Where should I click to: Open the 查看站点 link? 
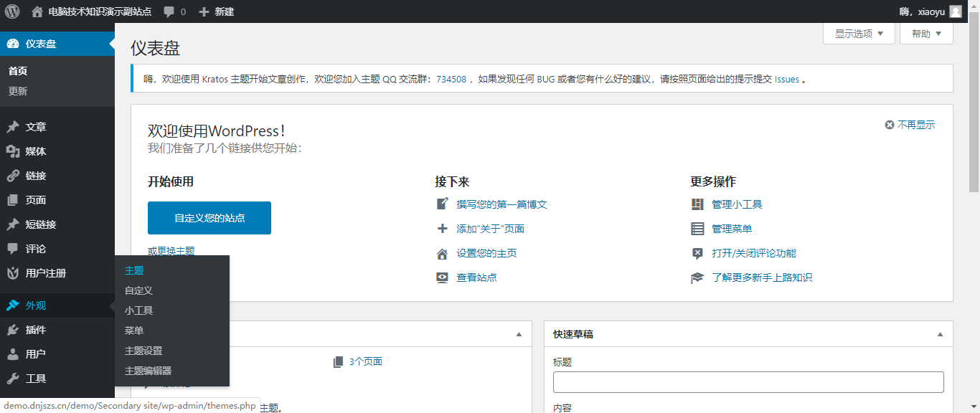pyautogui.click(x=476, y=277)
